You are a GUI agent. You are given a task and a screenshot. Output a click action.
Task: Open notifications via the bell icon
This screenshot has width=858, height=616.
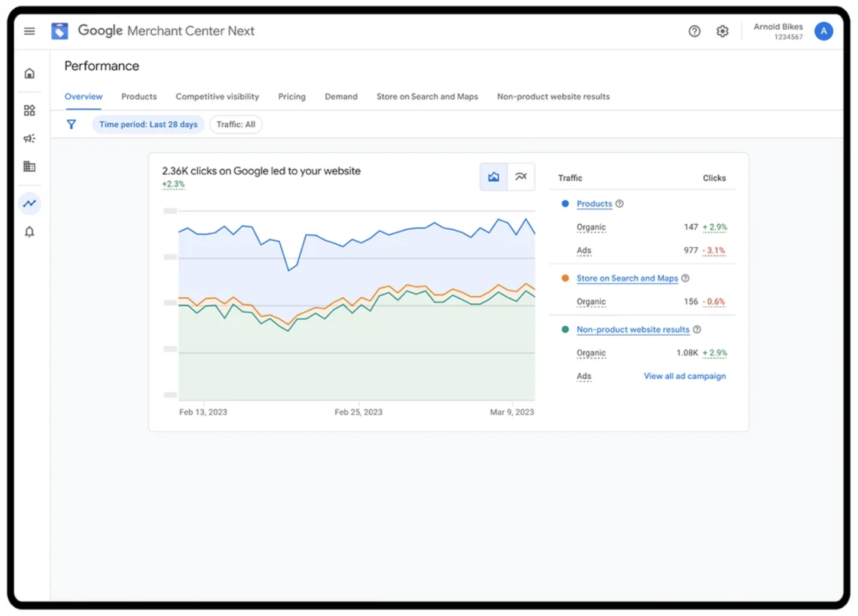click(29, 232)
